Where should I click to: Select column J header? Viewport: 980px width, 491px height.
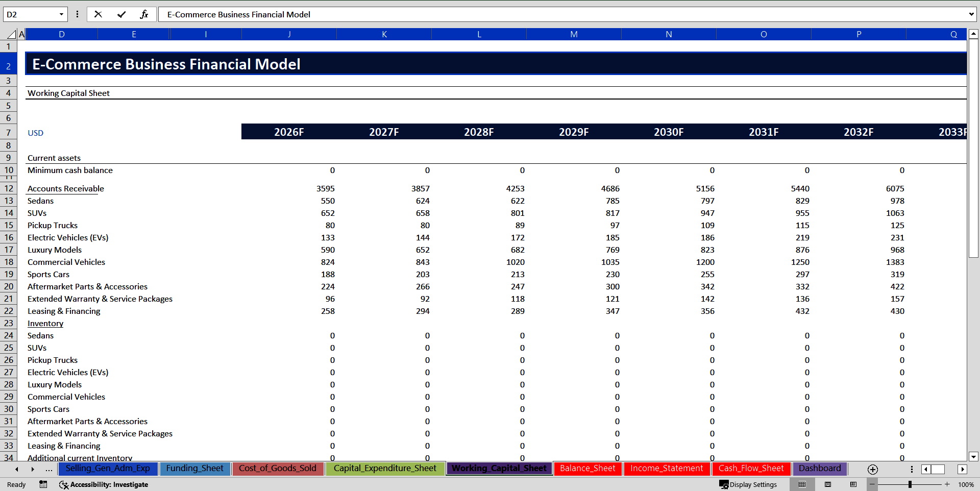[289, 34]
